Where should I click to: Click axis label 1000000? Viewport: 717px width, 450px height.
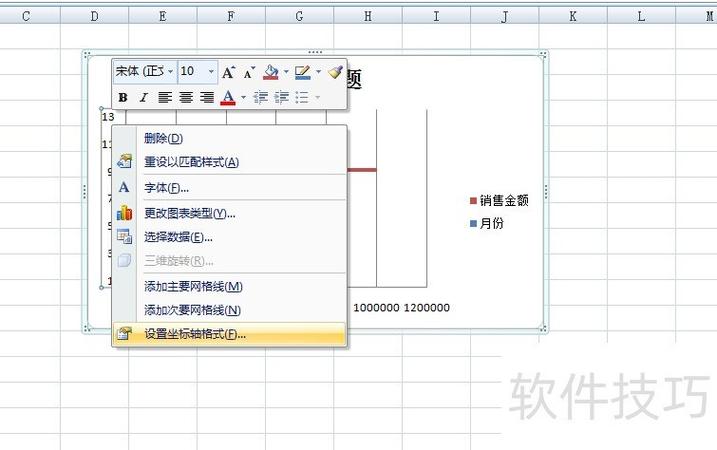click(x=376, y=308)
